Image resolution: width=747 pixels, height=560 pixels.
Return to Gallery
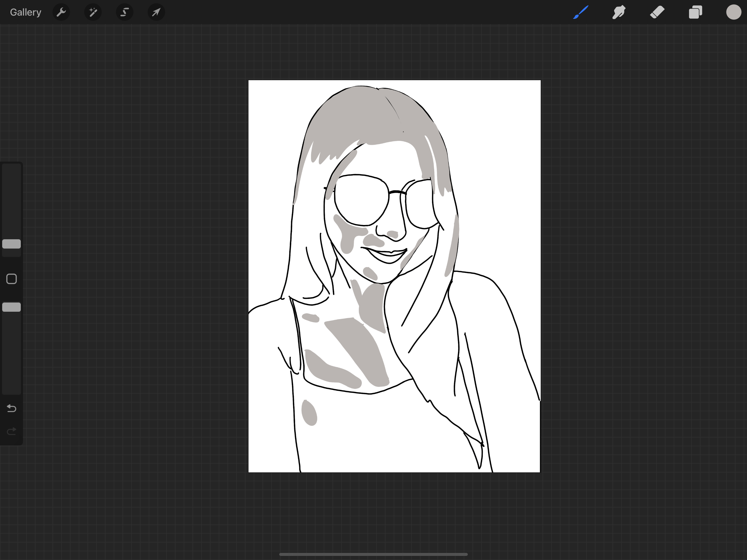point(26,13)
